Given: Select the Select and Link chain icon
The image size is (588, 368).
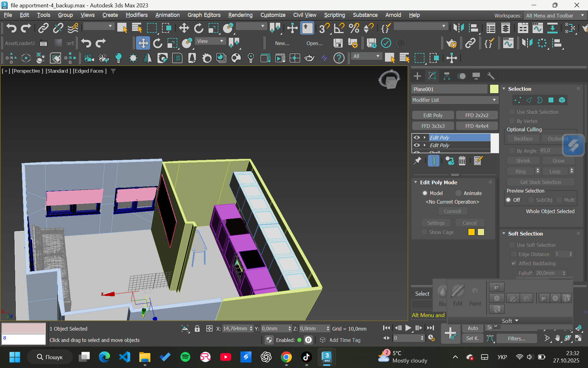Looking at the screenshot, I should click(x=43, y=28).
